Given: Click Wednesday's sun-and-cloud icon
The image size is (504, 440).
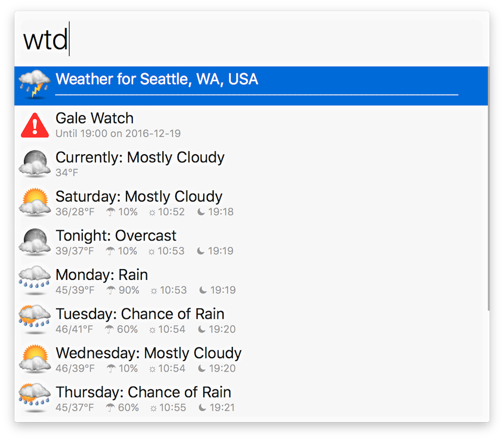Looking at the screenshot, I should point(34,359).
